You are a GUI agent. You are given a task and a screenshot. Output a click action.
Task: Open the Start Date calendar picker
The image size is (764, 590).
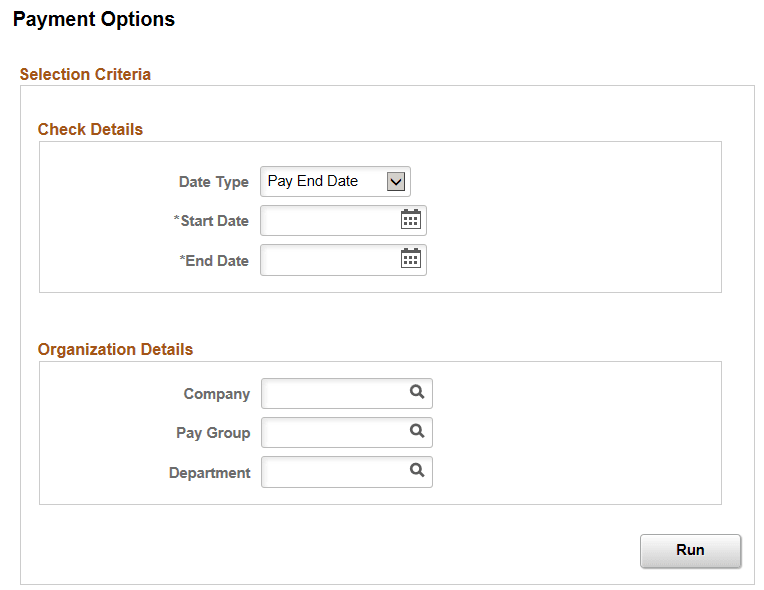[x=410, y=220]
